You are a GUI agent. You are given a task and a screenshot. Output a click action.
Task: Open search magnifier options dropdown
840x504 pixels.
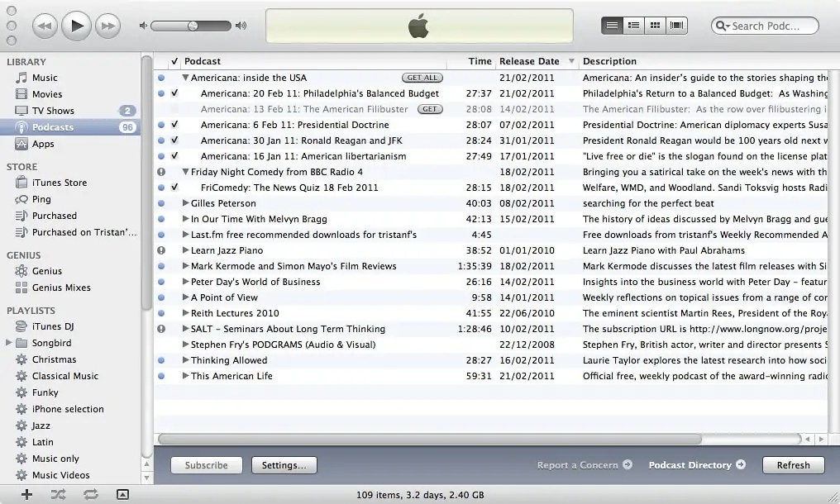(x=723, y=26)
